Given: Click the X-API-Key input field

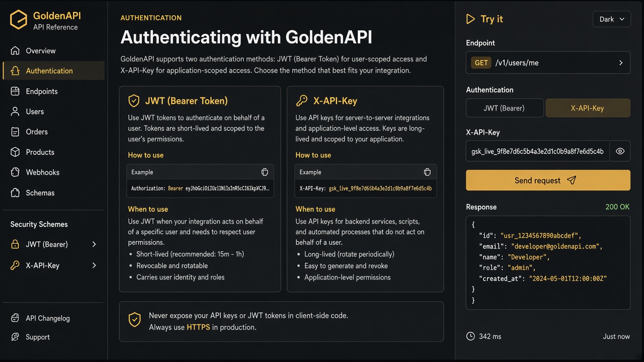Looking at the screenshot, I should coord(538,151).
